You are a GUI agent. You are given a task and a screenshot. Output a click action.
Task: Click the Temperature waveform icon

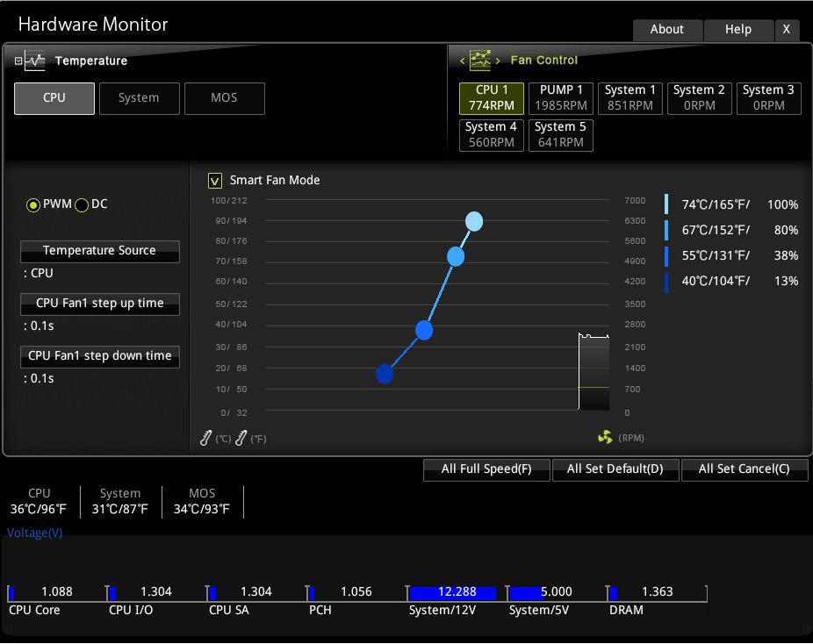(34, 61)
